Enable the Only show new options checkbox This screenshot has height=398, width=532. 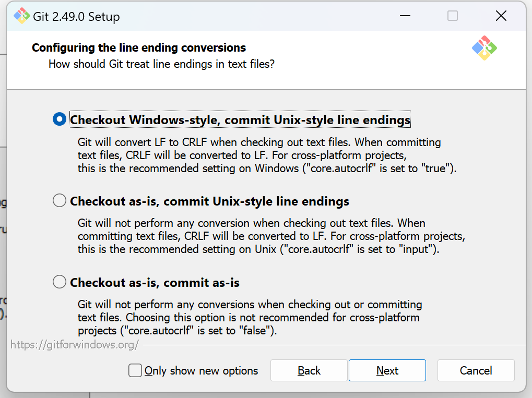coord(135,370)
